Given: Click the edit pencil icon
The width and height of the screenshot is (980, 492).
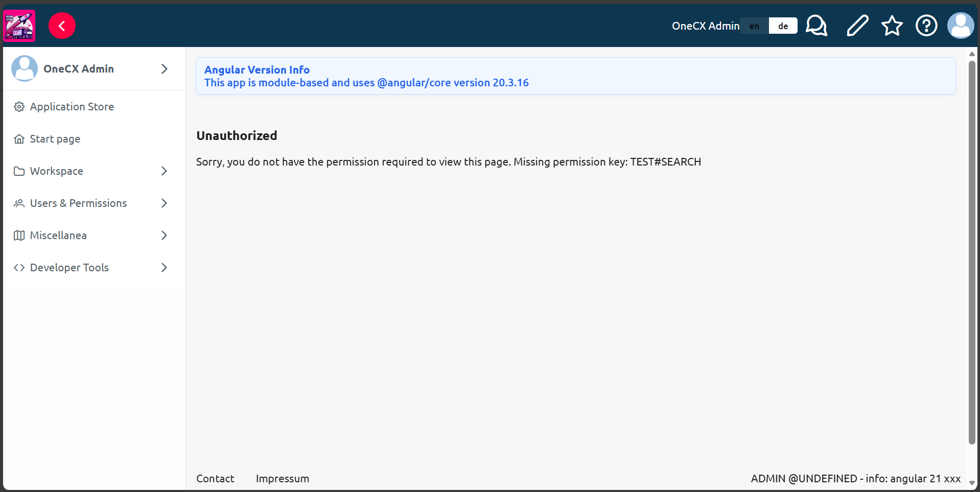Looking at the screenshot, I should coord(857,26).
